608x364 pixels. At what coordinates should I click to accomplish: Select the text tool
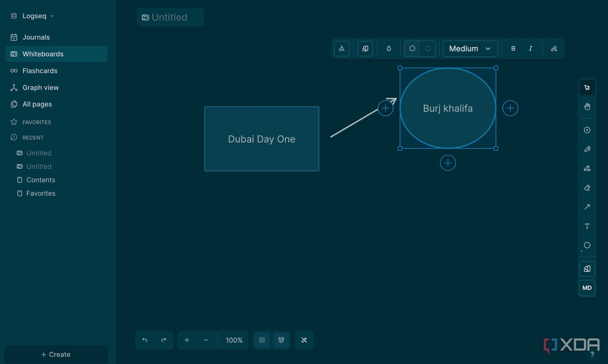pyautogui.click(x=587, y=226)
